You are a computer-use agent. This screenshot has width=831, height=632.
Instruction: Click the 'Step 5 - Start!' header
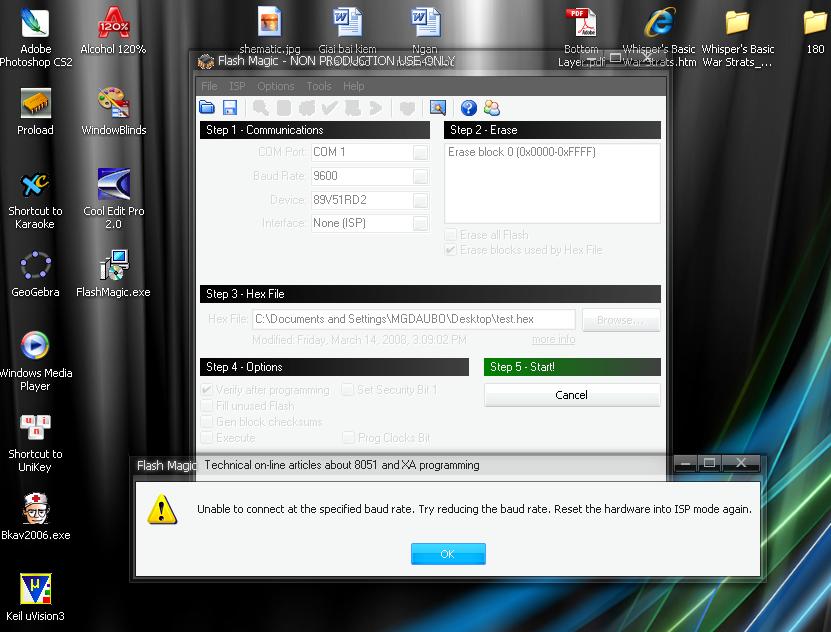click(572, 367)
